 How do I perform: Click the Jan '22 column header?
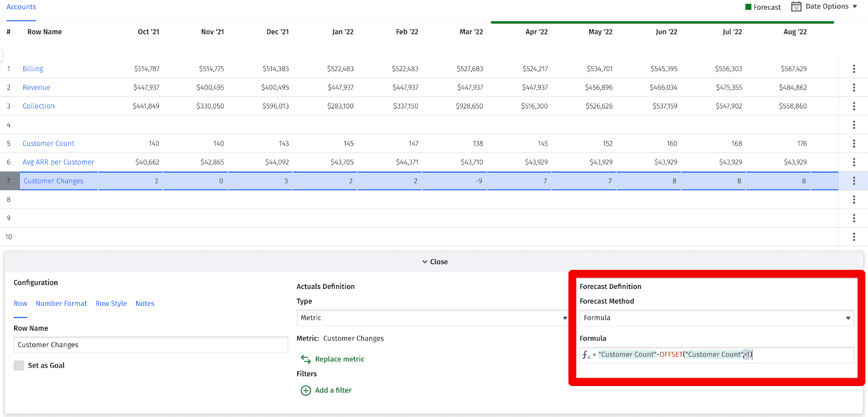tap(343, 32)
